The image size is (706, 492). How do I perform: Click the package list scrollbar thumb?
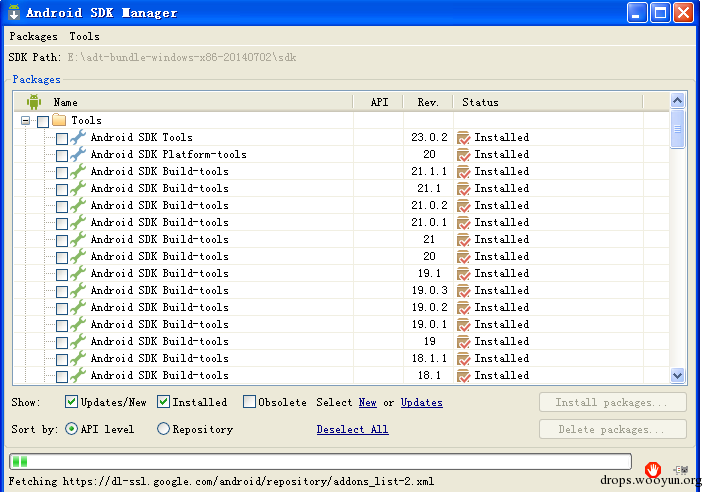[x=677, y=129]
